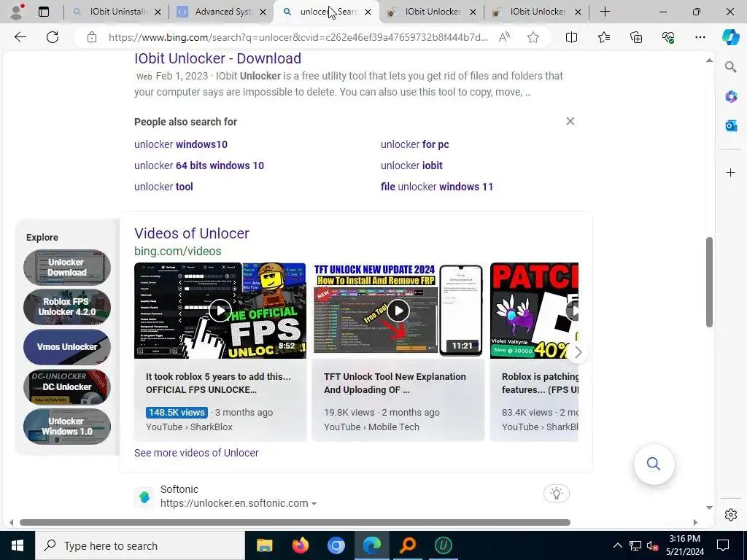Search for unlocker tool suggestion

[x=163, y=187]
